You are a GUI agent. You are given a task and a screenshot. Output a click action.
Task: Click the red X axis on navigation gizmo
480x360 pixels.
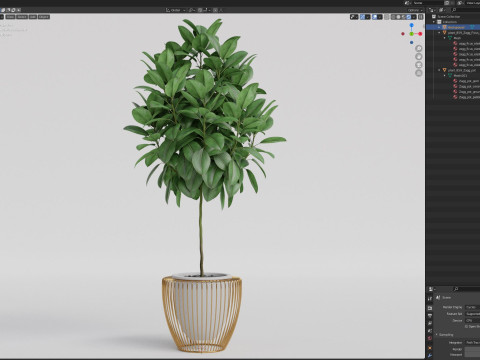(420, 34)
